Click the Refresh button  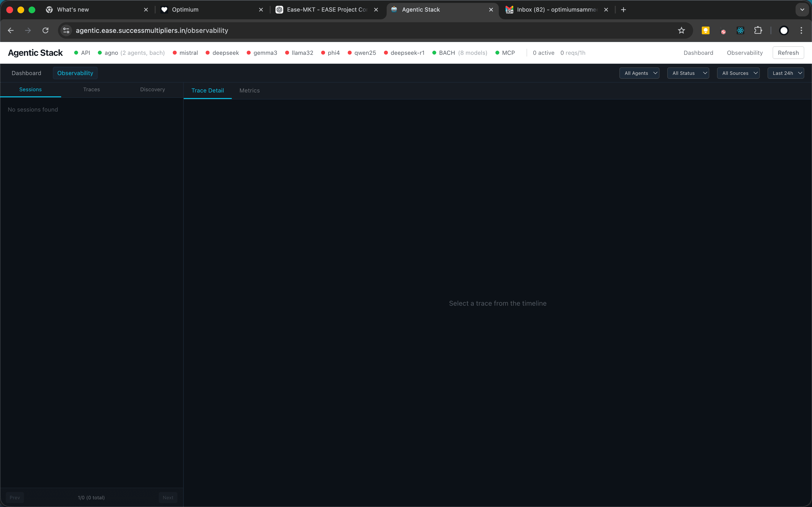(x=788, y=53)
